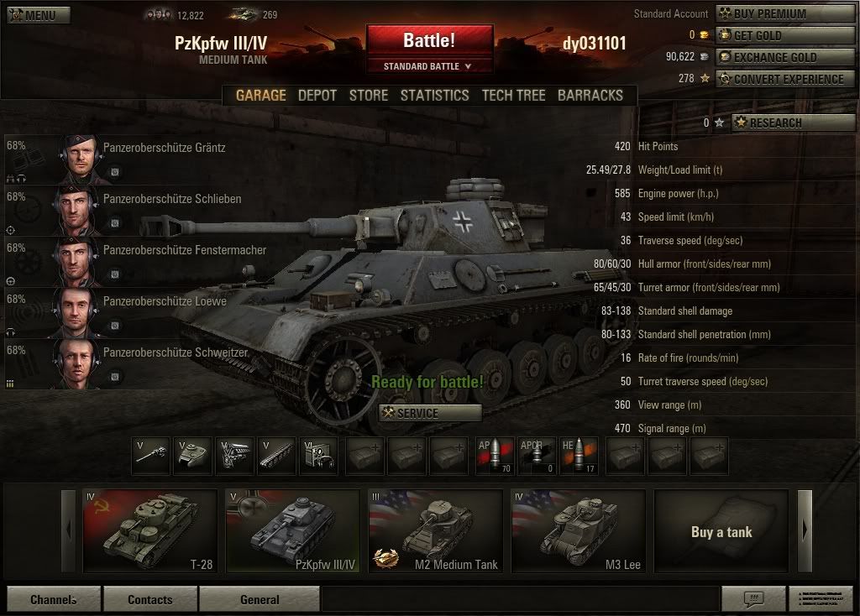Viewport: 860px width, 616px height.
Task: Click the Service button
Action: pos(431,413)
